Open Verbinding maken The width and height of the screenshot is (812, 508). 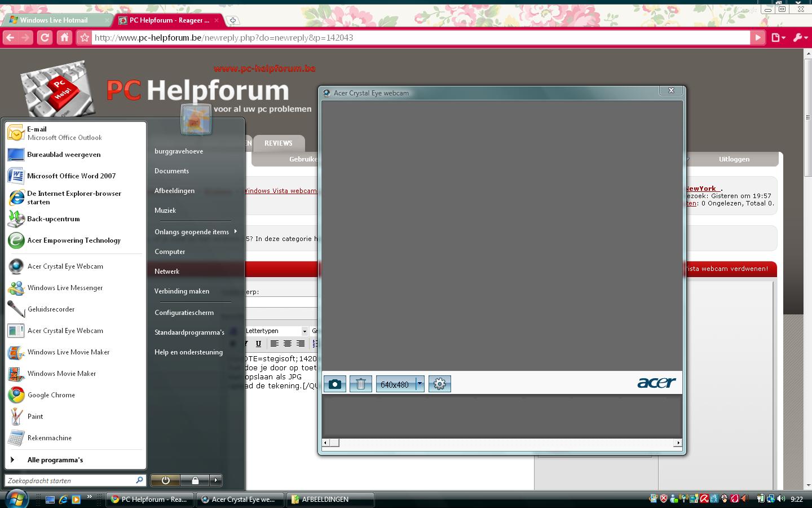(182, 291)
